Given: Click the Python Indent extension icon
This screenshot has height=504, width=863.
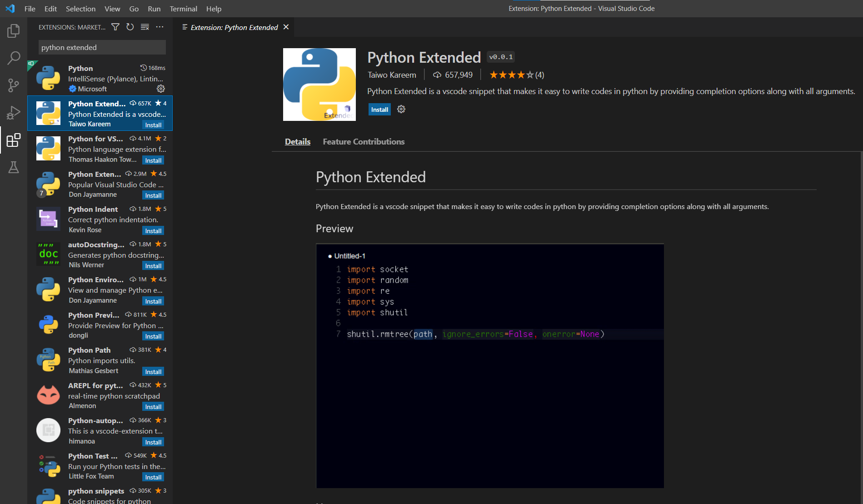Looking at the screenshot, I should (48, 219).
